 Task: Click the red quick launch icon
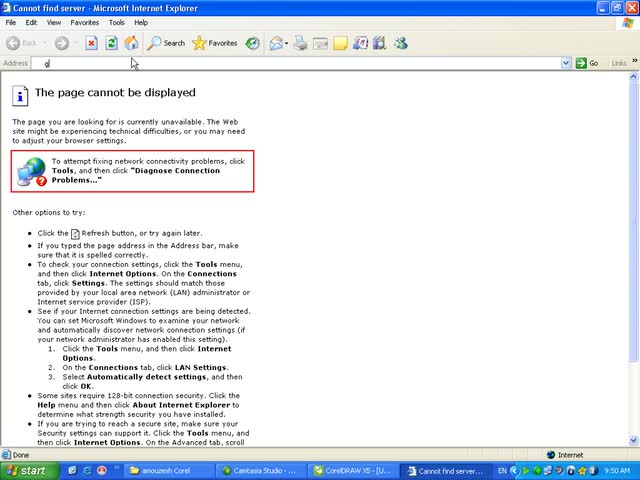tap(102, 471)
